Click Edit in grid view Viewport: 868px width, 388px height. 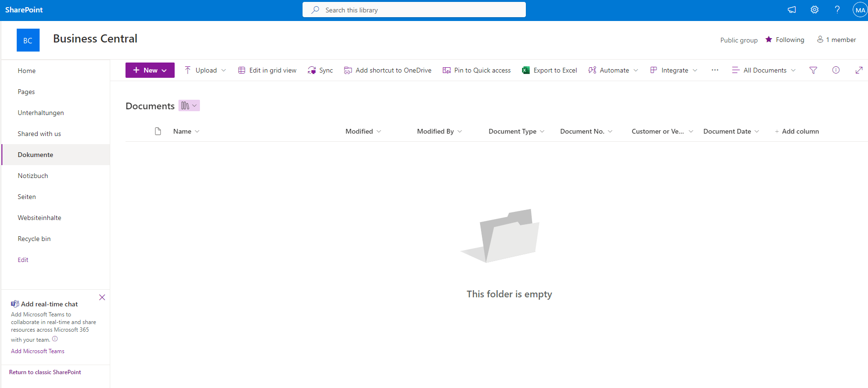pyautogui.click(x=267, y=70)
